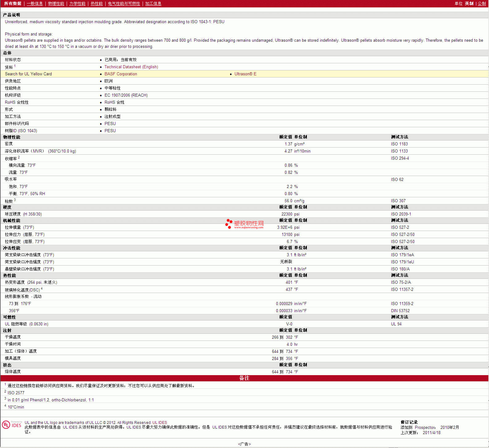Click the 熔体温度 row label under 挤出
489x448 pixels.
[x=13, y=372]
